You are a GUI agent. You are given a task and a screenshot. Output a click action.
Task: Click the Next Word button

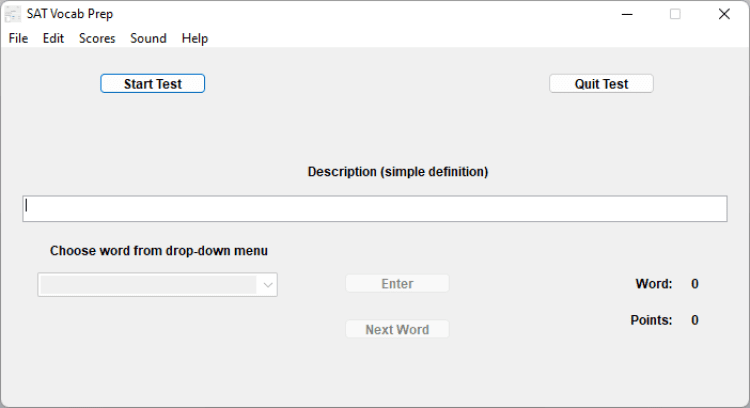tap(397, 329)
